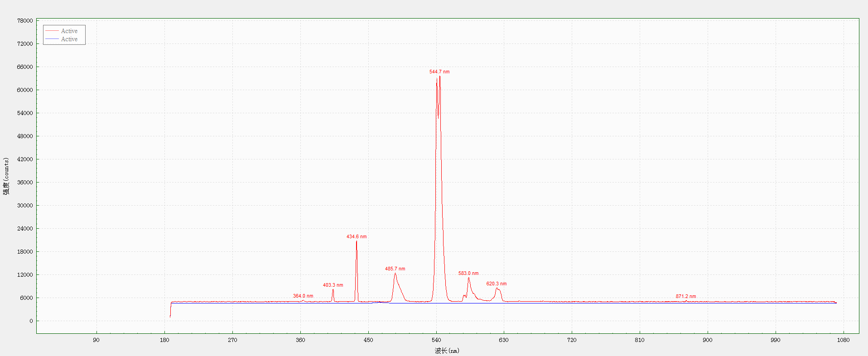Click the 60000 y-axis tick label

point(25,90)
